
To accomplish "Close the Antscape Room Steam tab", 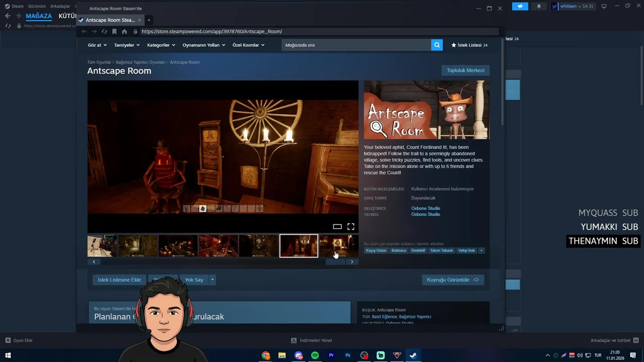I will (x=139, y=20).
